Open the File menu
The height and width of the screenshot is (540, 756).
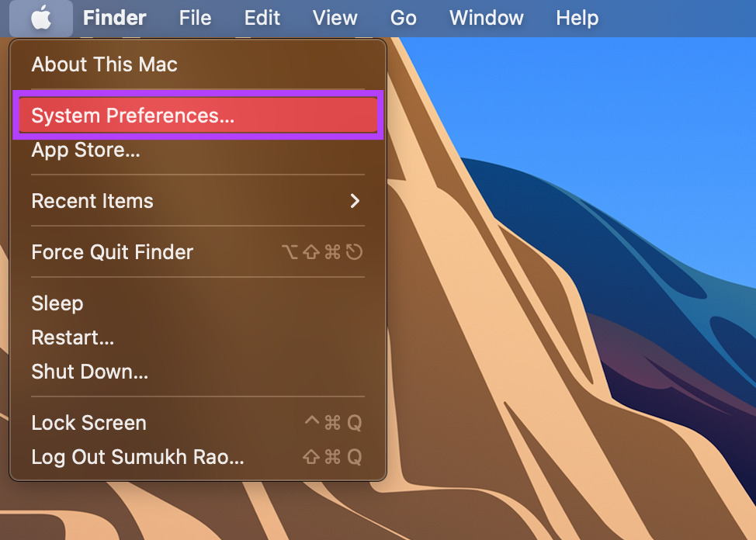click(196, 19)
